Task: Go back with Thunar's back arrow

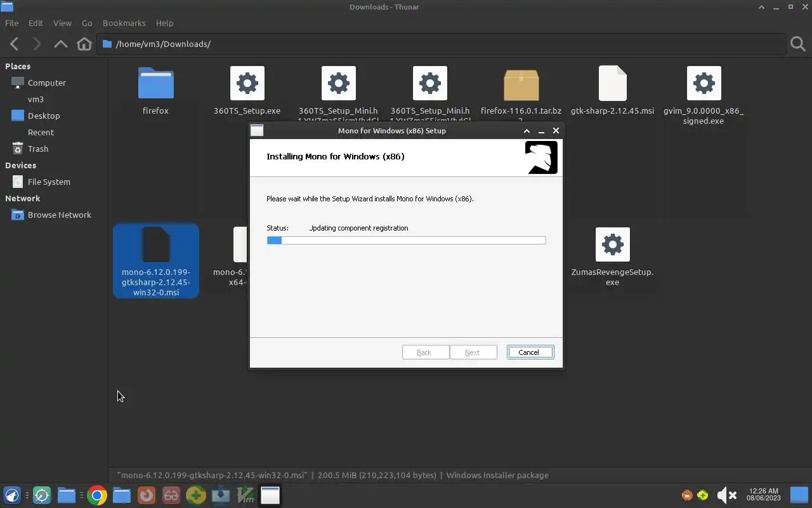Action: click(x=15, y=44)
